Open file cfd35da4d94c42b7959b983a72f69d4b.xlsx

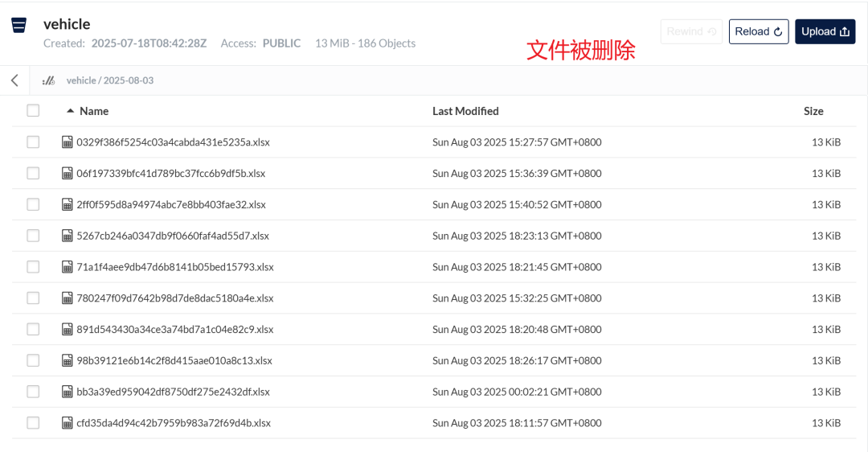point(174,423)
